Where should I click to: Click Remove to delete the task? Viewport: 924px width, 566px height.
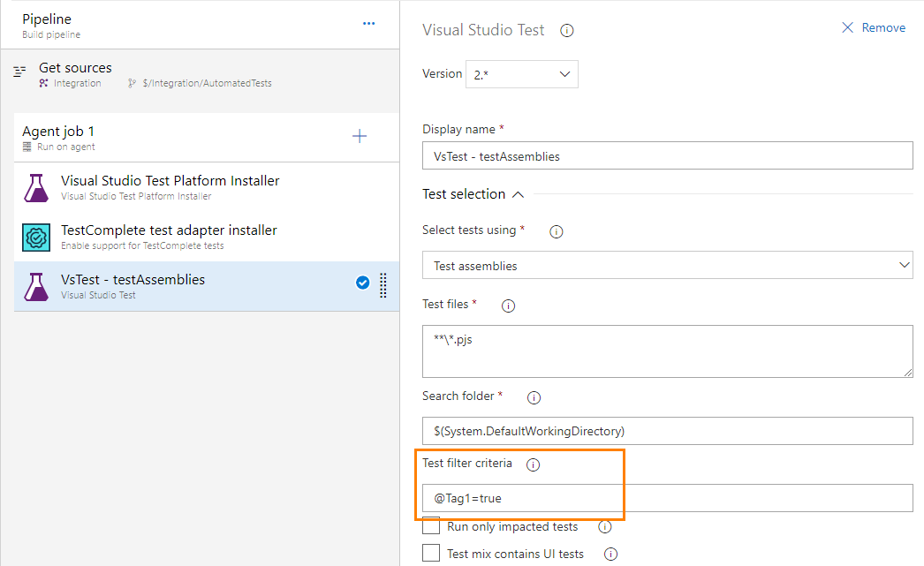click(x=873, y=27)
